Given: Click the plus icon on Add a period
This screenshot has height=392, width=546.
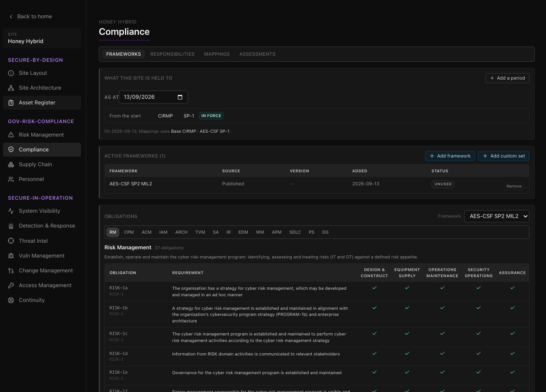Looking at the screenshot, I should point(492,78).
